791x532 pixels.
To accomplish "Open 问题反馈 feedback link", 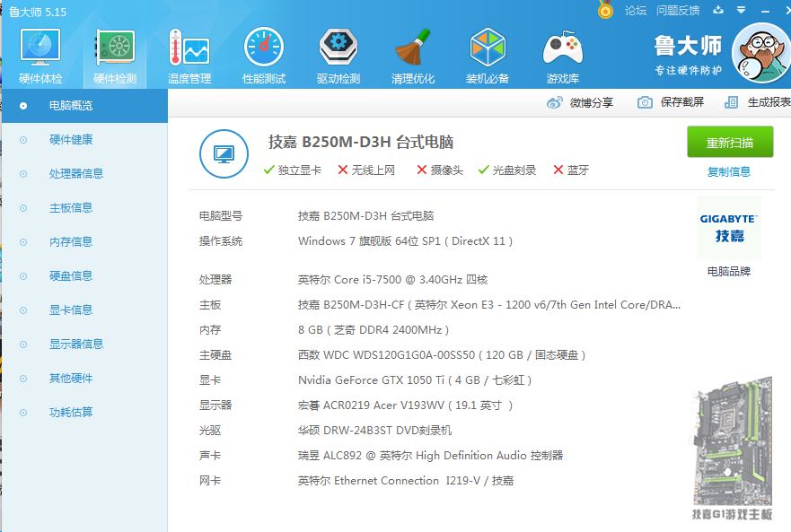I will point(678,10).
